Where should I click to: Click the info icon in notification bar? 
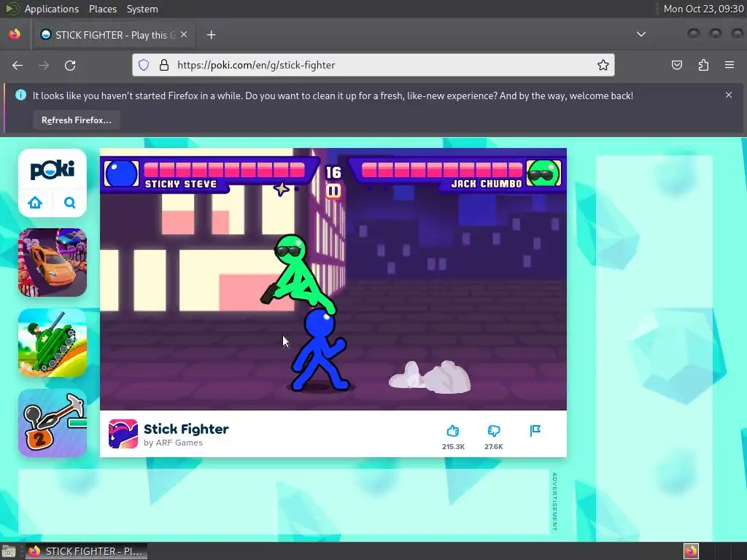point(20,95)
